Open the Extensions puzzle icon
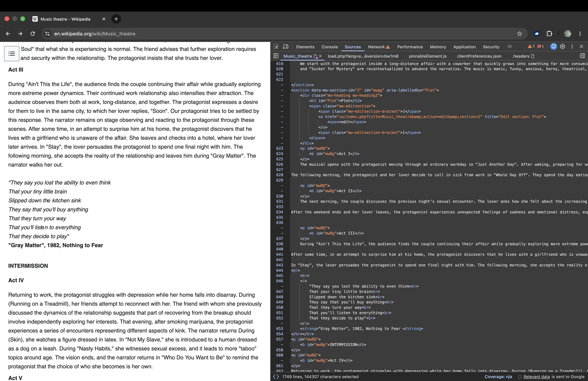Image resolution: width=588 pixels, height=381 pixels. [549, 34]
